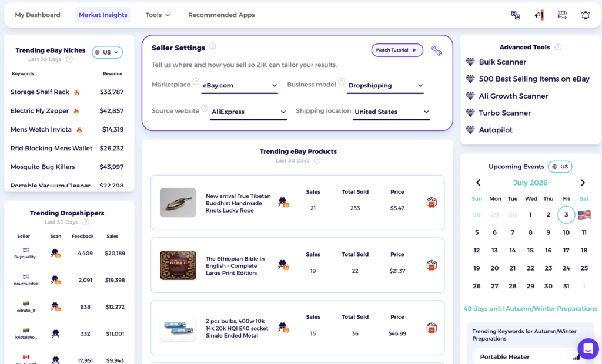Click help icon next to Seller Settings title
602x364 pixels.
[x=213, y=46]
